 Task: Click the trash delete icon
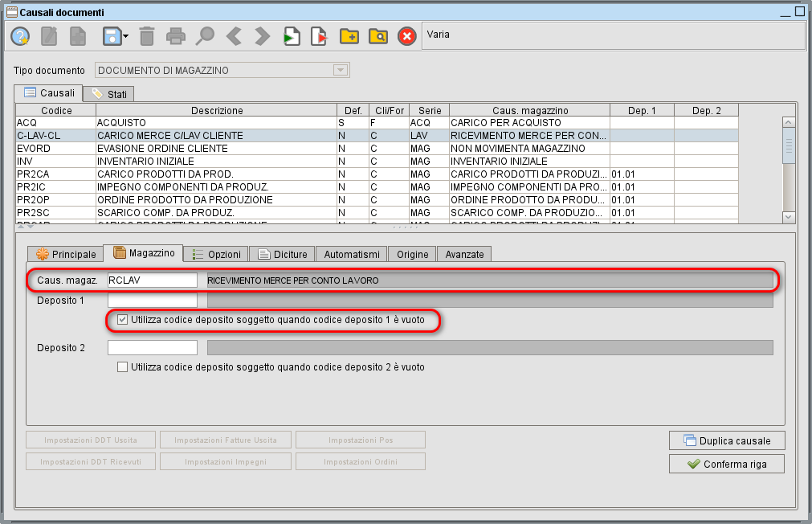click(147, 36)
